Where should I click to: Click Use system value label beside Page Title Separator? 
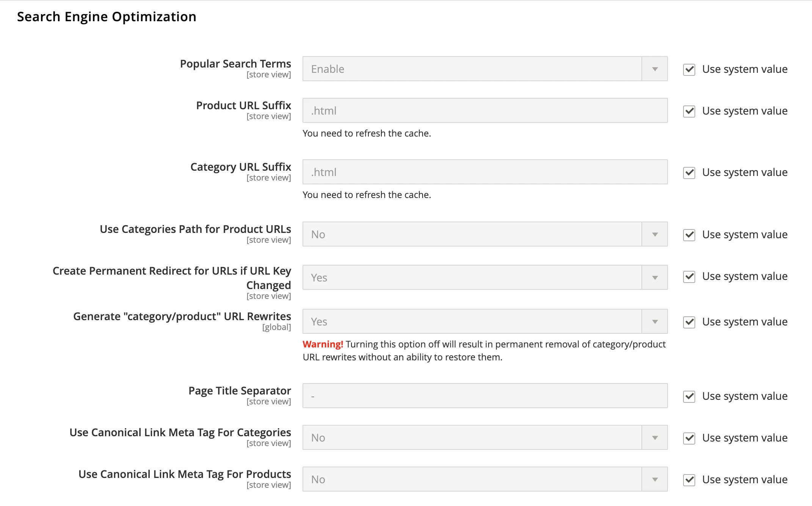[744, 396]
